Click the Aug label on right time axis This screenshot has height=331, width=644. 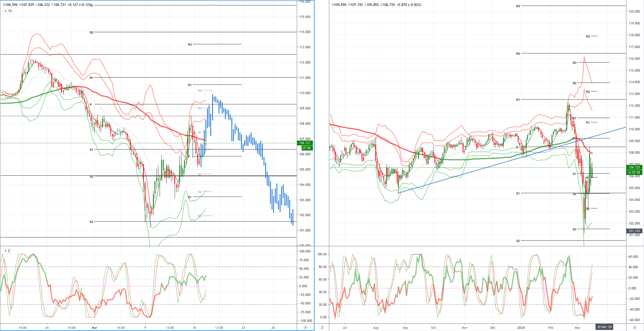pos(376,328)
